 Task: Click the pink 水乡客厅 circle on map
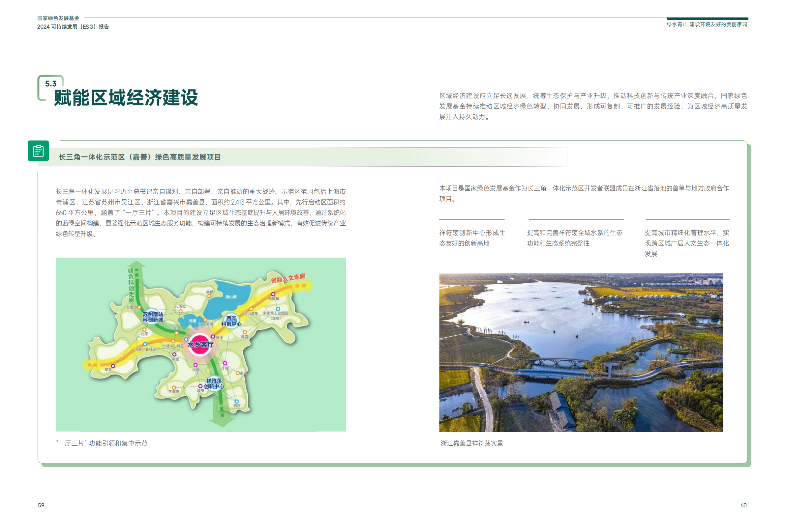200,344
